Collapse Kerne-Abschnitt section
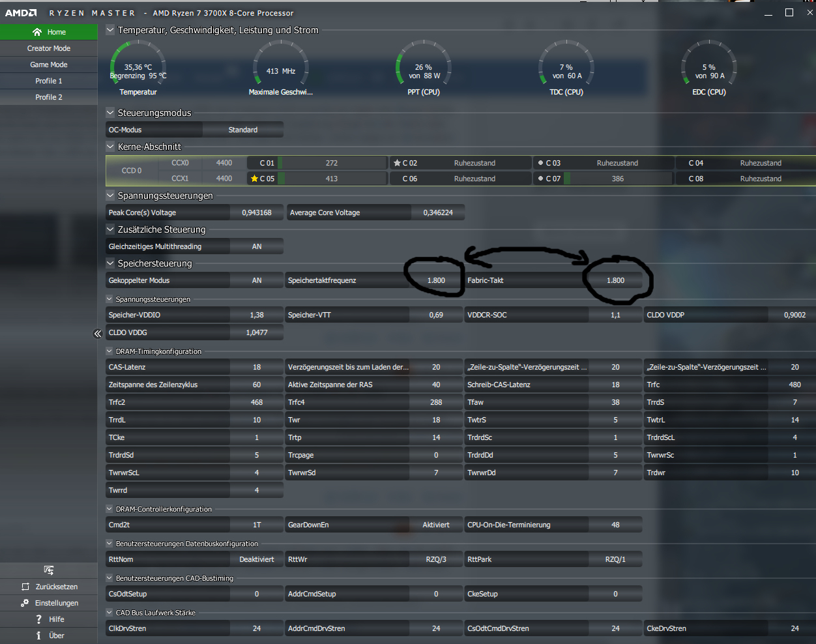Viewport: 816px width, 644px height. coord(110,147)
